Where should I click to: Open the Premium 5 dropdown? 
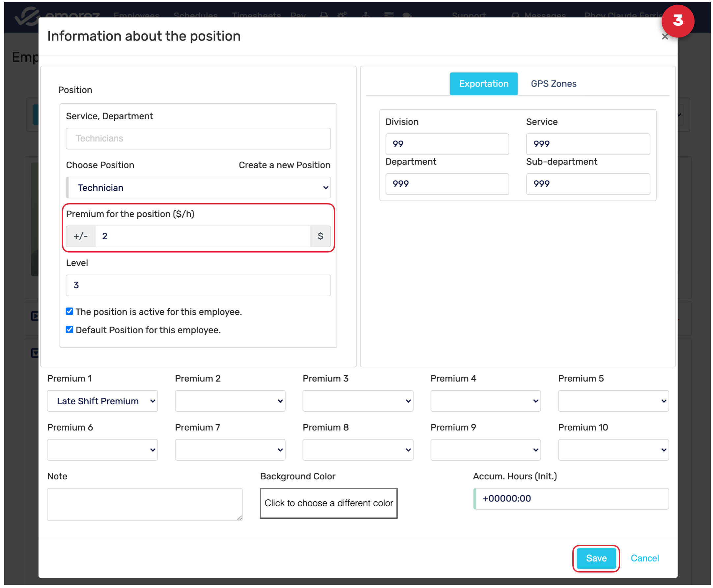pos(613,401)
